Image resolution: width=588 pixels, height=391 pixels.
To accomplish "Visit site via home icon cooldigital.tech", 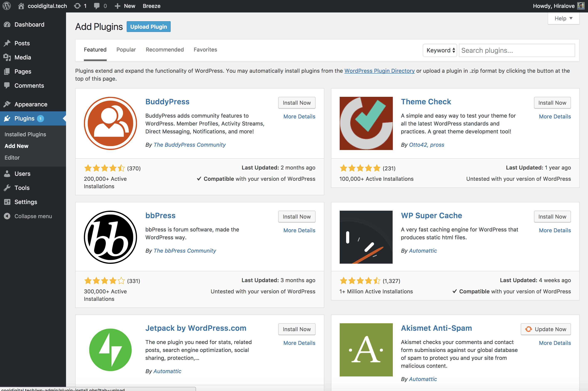I will tap(43, 6).
